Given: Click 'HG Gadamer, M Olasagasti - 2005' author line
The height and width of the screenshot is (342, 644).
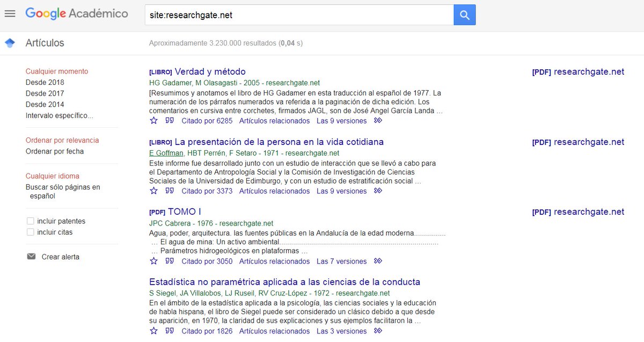Looking at the screenshot, I should (x=235, y=83).
